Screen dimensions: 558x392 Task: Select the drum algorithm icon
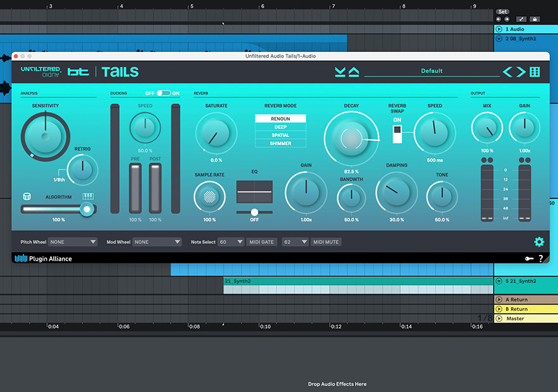coord(27,196)
